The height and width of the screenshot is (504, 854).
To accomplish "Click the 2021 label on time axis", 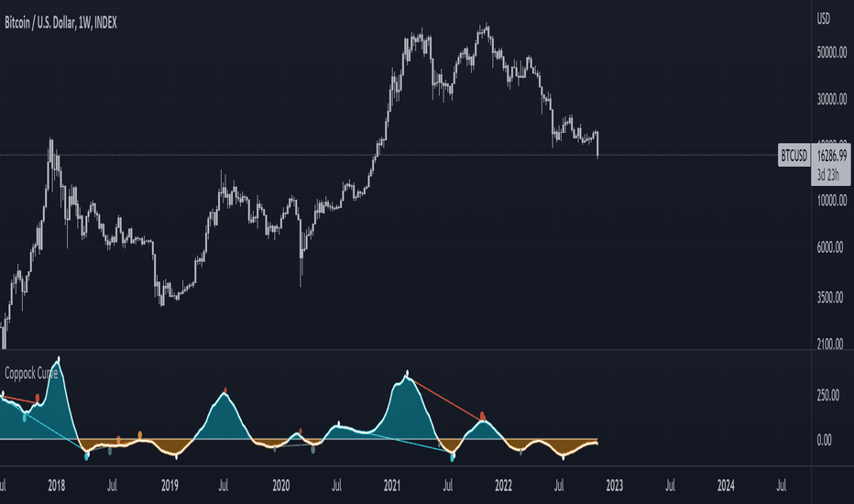I will point(392,486).
